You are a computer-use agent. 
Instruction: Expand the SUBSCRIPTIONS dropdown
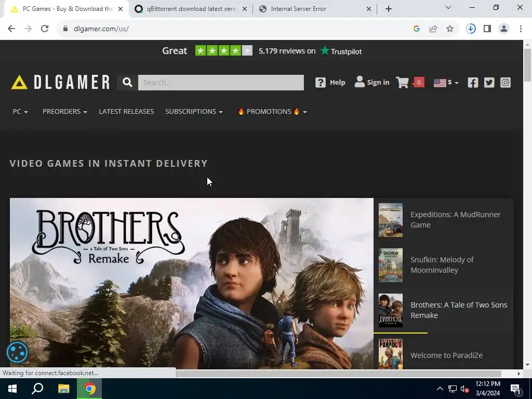coord(194,112)
